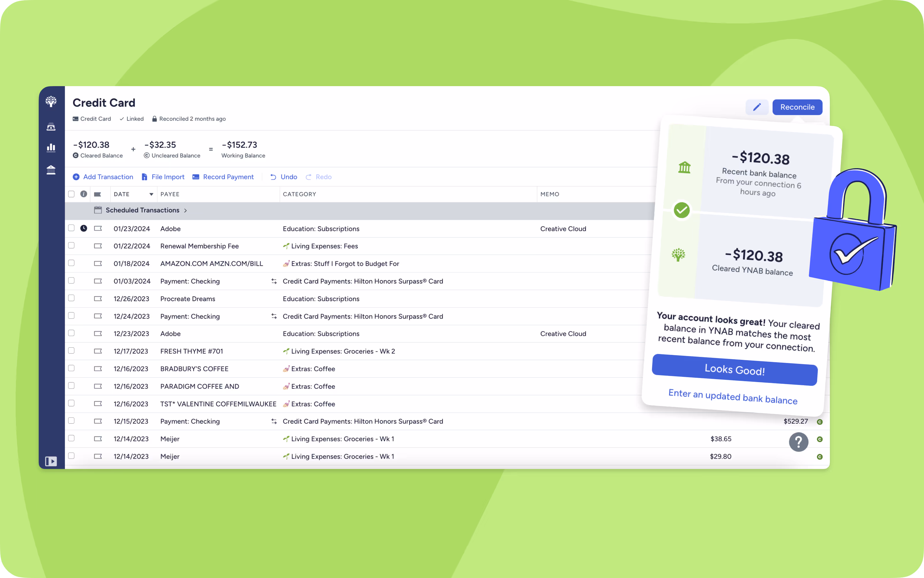Image resolution: width=924 pixels, height=578 pixels.
Task: Click Undo in the toolbar
Action: click(284, 177)
